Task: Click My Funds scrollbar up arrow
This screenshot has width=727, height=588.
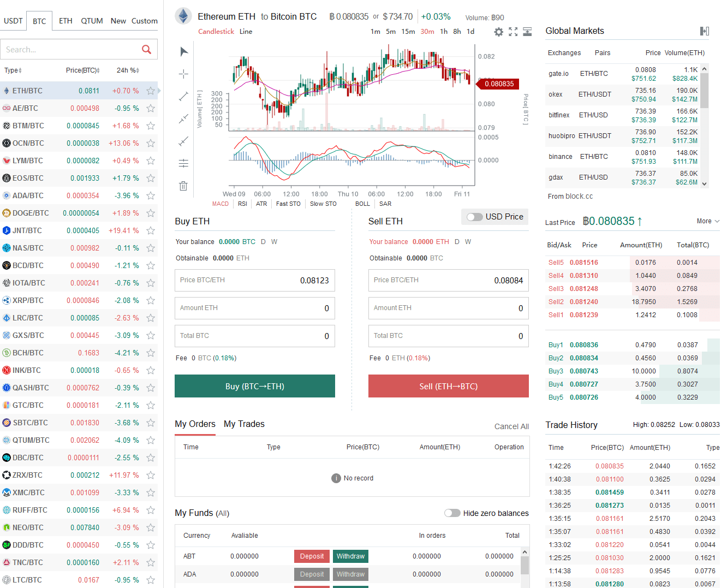Action: [x=525, y=551]
